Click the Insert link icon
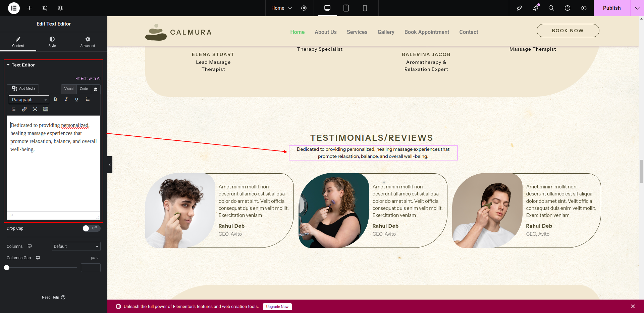Viewport: 644px width, 313px height. [x=24, y=109]
